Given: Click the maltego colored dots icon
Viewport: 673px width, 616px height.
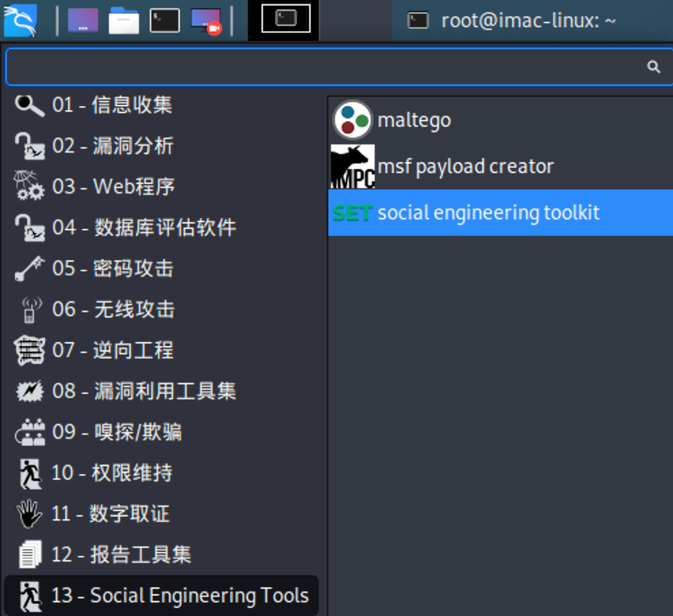Looking at the screenshot, I should (x=352, y=120).
